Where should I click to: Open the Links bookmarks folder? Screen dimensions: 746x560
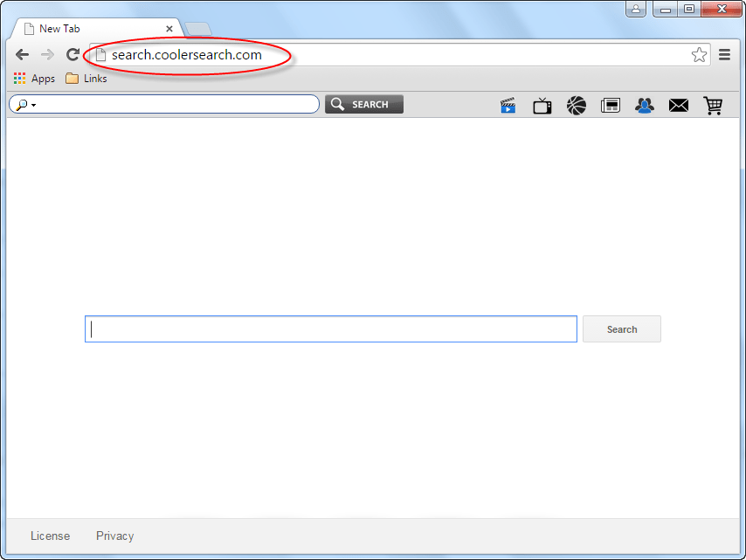(86, 79)
